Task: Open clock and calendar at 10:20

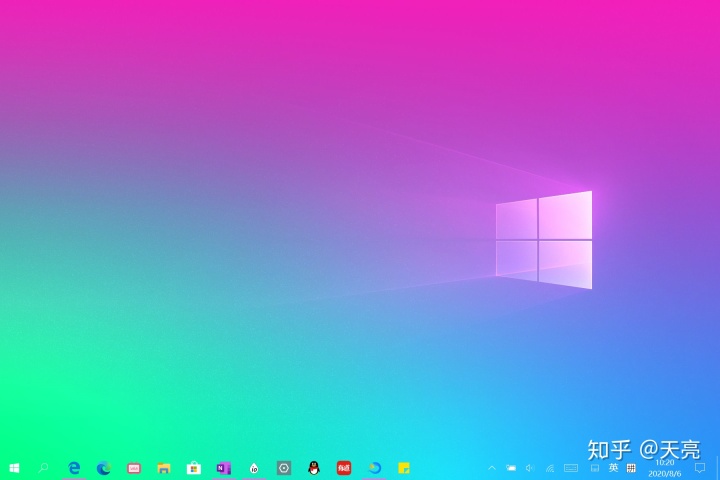Action: tap(664, 468)
